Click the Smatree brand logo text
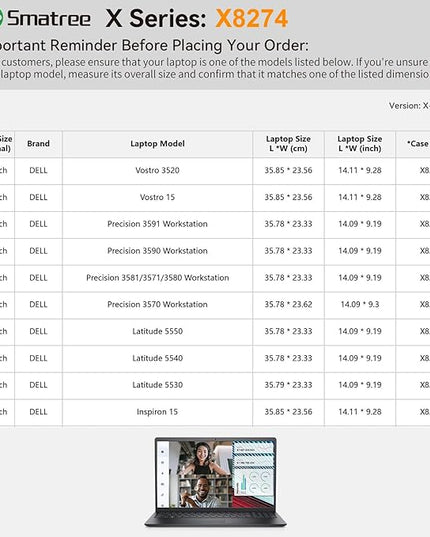430x537 pixels. (x=49, y=18)
